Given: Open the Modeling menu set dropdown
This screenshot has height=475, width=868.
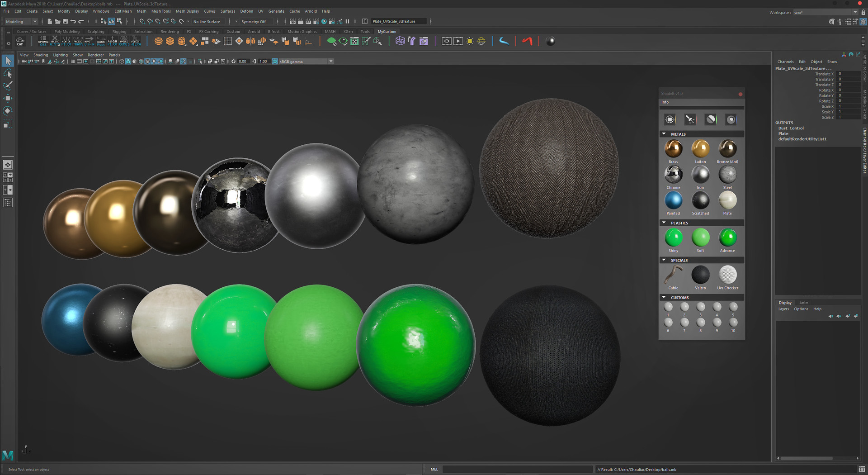Looking at the screenshot, I should coord(20,21).
